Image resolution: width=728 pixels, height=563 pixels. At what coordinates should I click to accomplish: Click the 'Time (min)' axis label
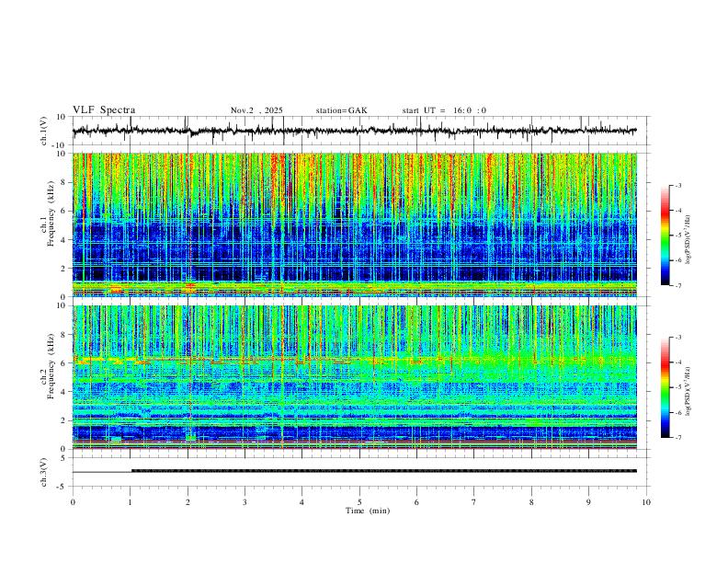point(368,511)
